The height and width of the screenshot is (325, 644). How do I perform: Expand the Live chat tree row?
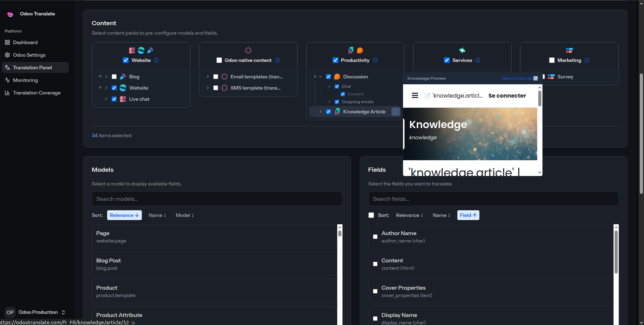click(106, 99)
